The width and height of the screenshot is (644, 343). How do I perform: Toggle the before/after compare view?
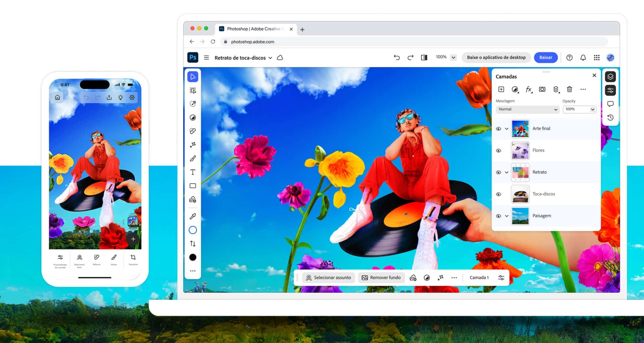point(424,57)
